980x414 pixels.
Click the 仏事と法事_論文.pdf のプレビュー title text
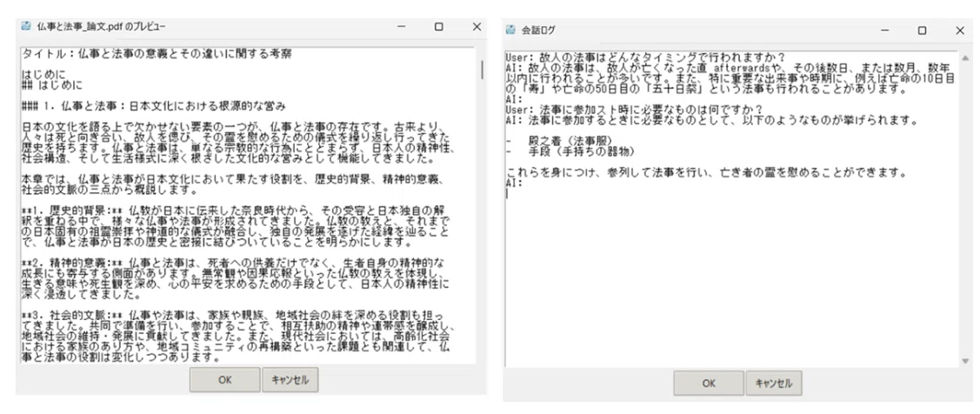tap(101, 26)
